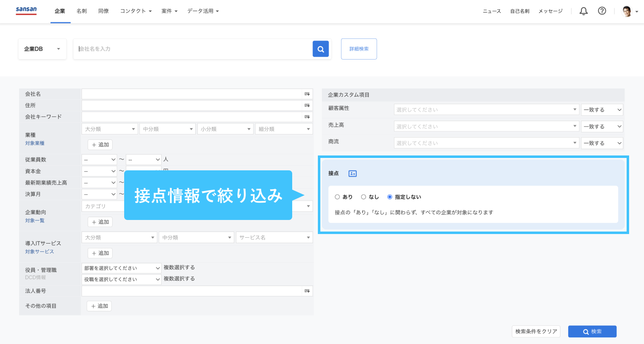Open the 部署を選択してください dropdown
The width and height of the screenshot is (644, 344).
pyautogui.click(x=122, y=268)
